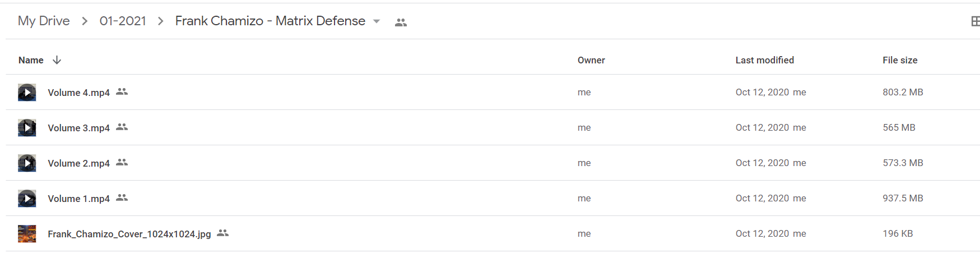Navigate to 01-2021 folder breadcrumb
980x262 pixels.
tap(123, 21)
